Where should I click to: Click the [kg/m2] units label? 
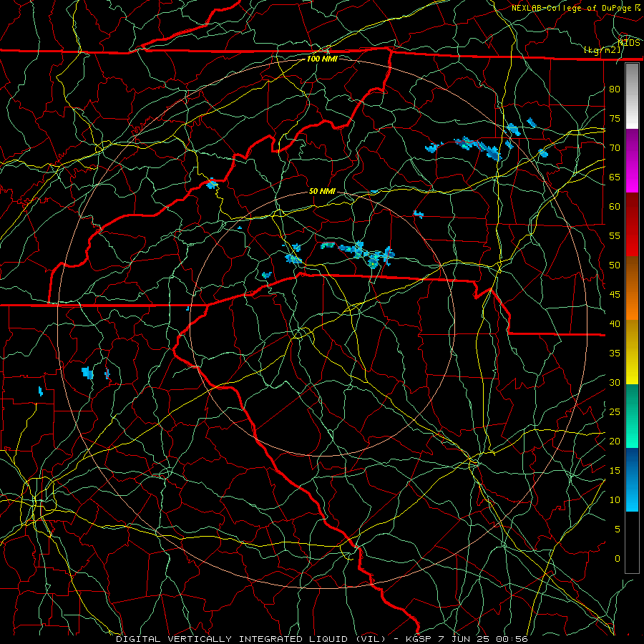point(602,50)
